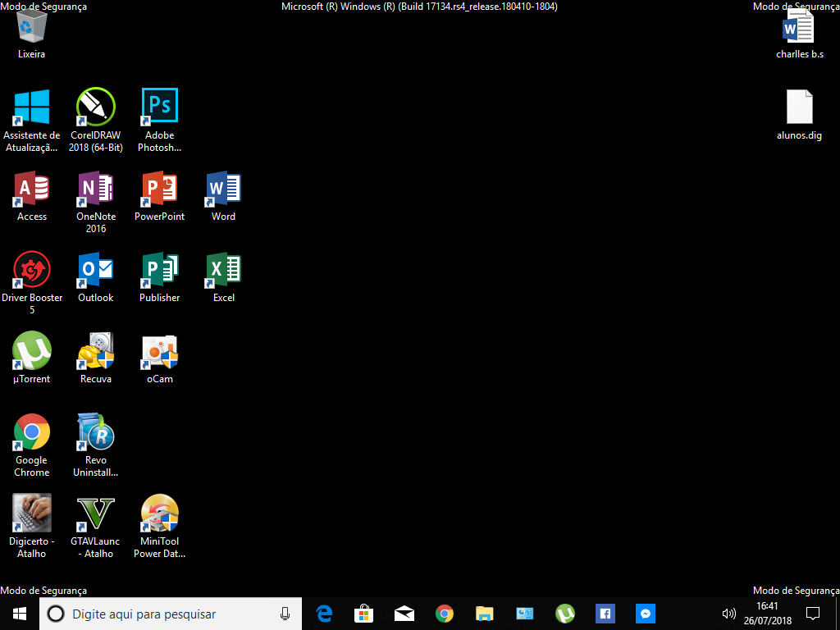The image size is (840, 630).
Task: Click the microphone icon in search box
Action: pyautogui.click(x=285, y=614)
